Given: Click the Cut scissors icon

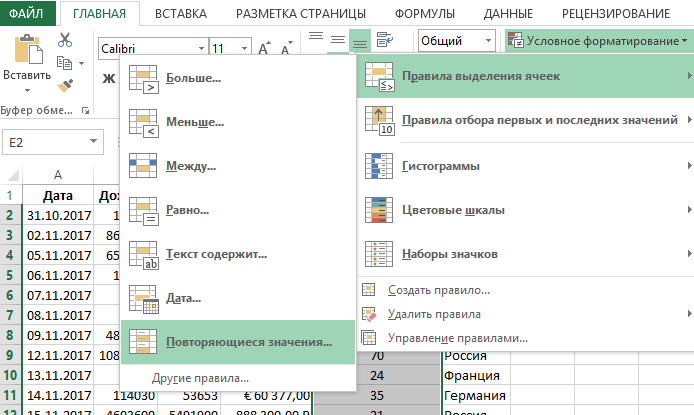Looking at the screenshot, I should [65, 40].
